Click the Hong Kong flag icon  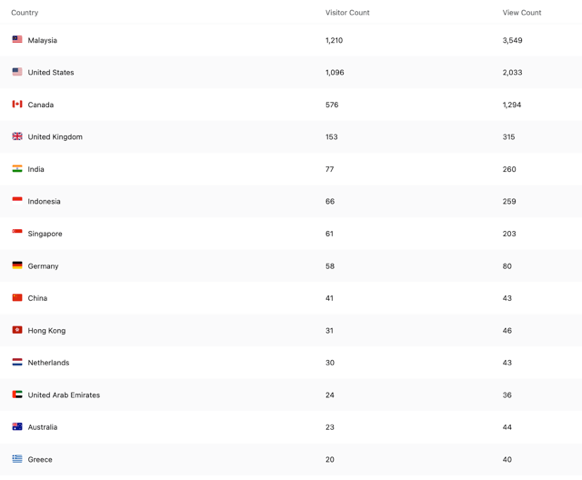tap(17, 330)
